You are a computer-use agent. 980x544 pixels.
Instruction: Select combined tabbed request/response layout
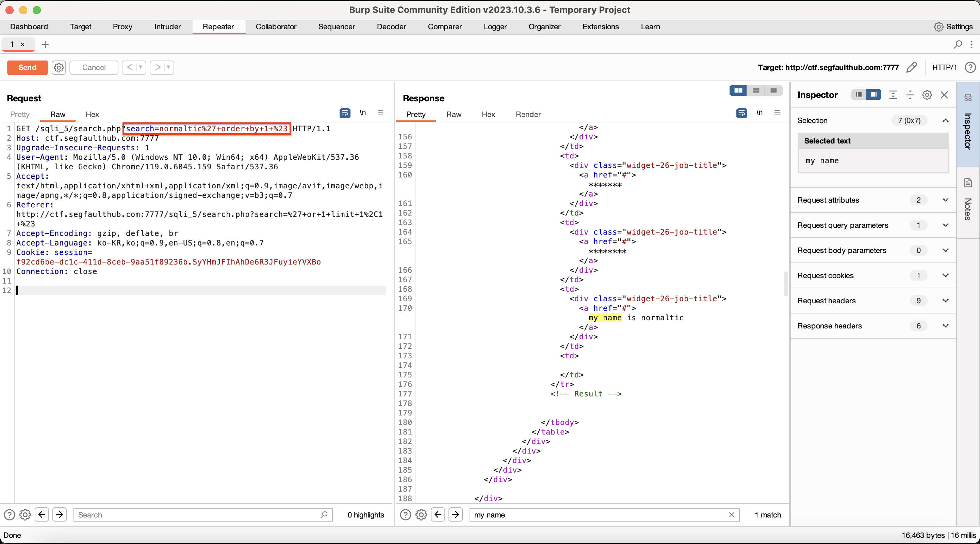tap(773, 90)
